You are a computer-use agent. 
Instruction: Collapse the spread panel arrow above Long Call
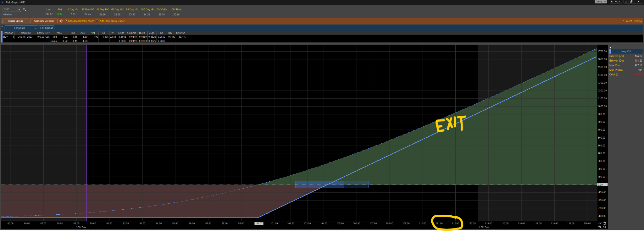click(x=2, y=26)
